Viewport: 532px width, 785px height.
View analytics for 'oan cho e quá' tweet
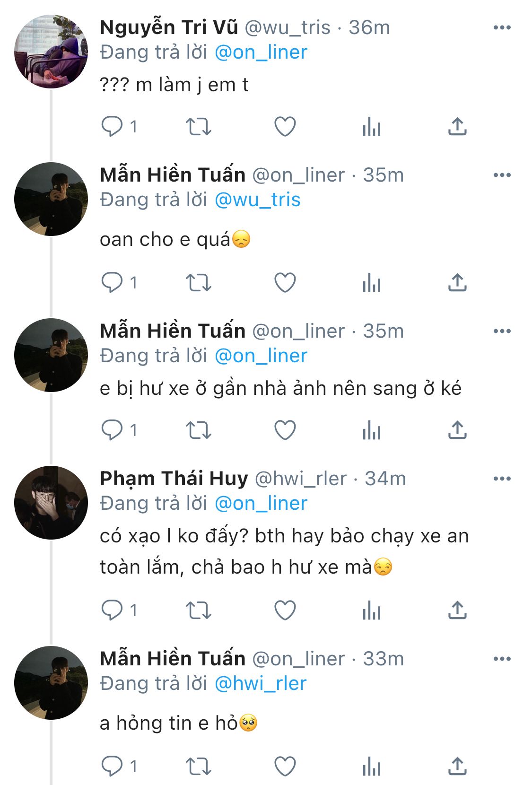click(x=372, y=283)
